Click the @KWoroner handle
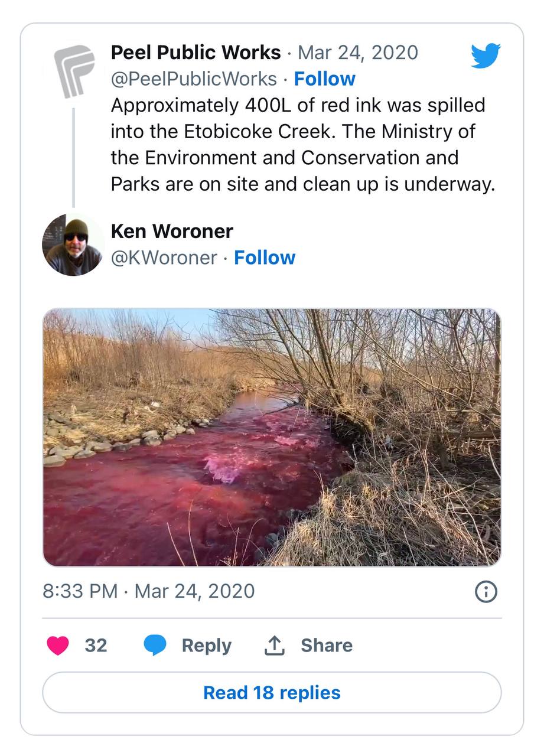 [x=164, y=258]
